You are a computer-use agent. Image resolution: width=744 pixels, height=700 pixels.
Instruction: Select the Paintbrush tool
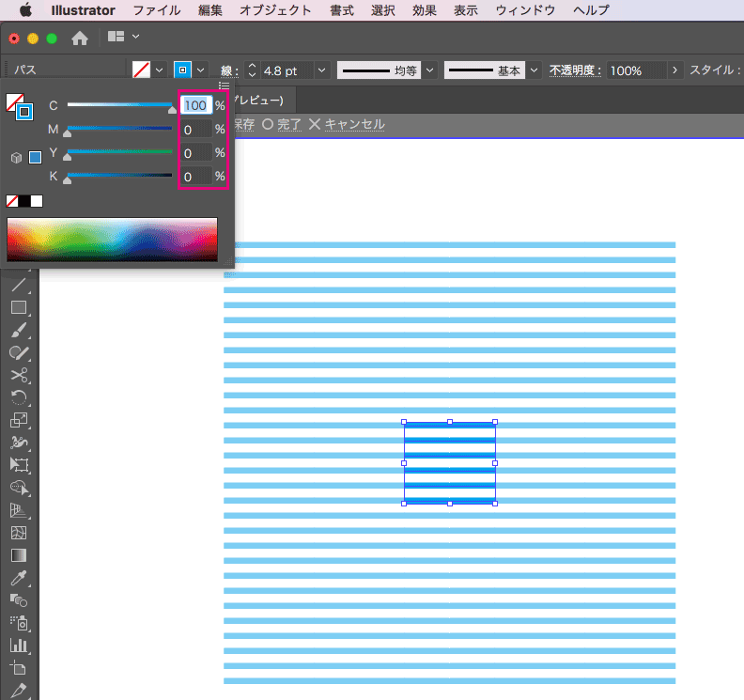pyautogui.click(x=19, y=331)
